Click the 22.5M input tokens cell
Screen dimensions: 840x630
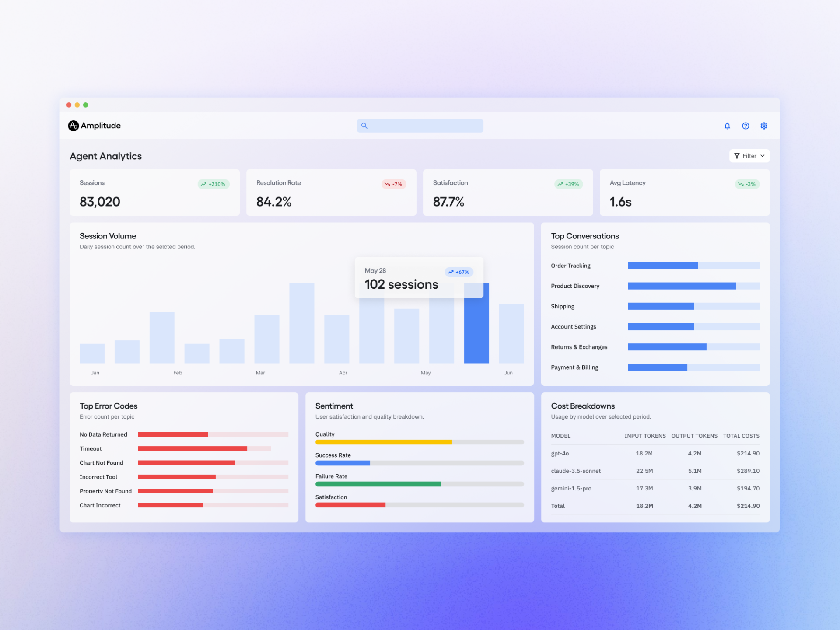[644, 471]
